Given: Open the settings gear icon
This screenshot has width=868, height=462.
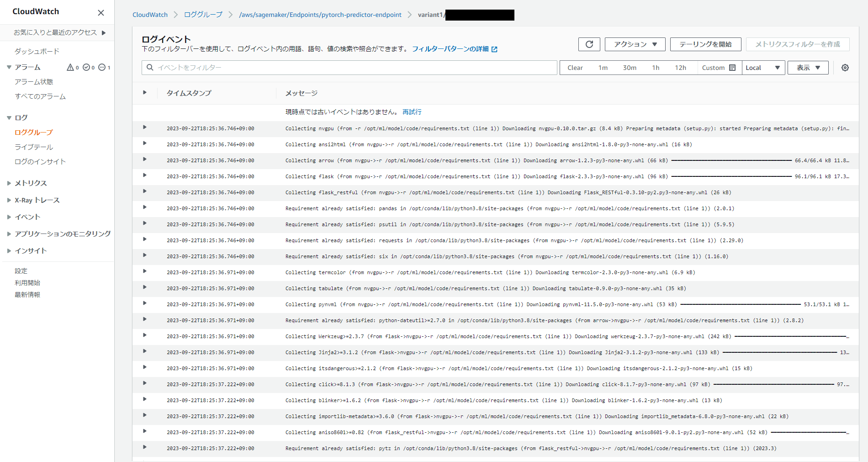Looking at the screenshot, I should tap(845, 67).
